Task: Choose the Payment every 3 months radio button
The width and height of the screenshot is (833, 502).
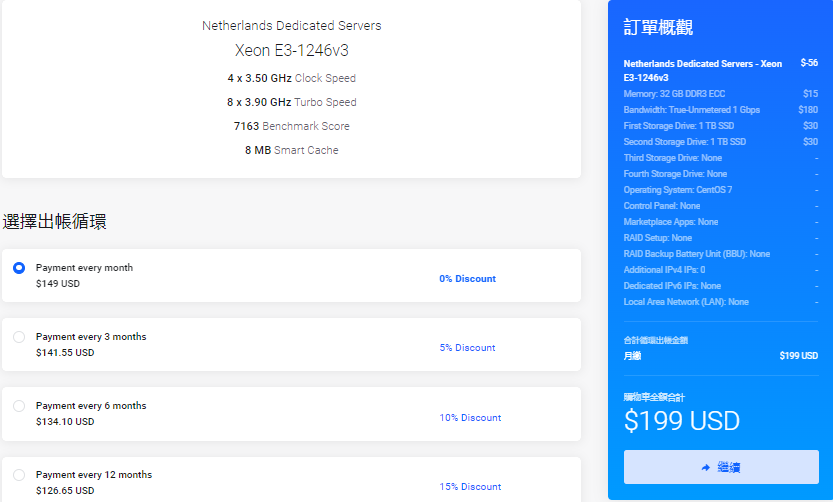Action: coord(19,337)
